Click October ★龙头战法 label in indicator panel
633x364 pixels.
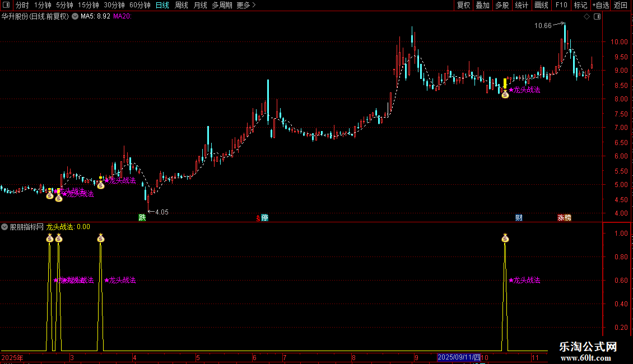tap(524, 280)
